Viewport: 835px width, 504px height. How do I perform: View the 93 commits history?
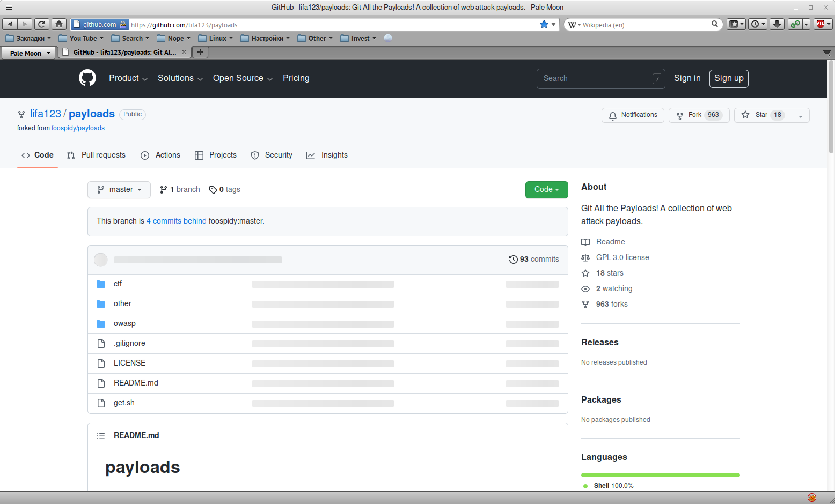click(534, 260)
